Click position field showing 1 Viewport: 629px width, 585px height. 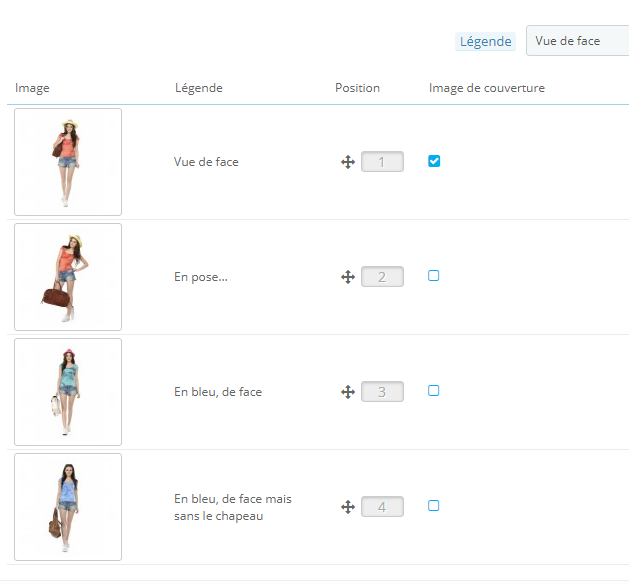pyautogui.click(x=382, y=162)
